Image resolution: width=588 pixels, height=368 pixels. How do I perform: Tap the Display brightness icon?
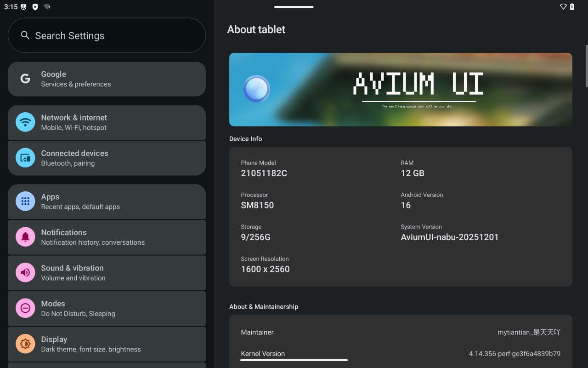click(x=25, y=344)
